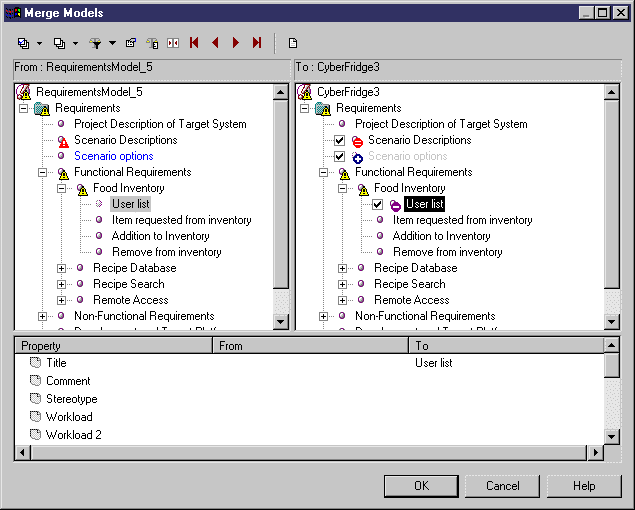The width and height of the screenshot is (635, 510).
Task: Click the red delete icon beside Scenario Descriptions
Action: tap(357, 141)
